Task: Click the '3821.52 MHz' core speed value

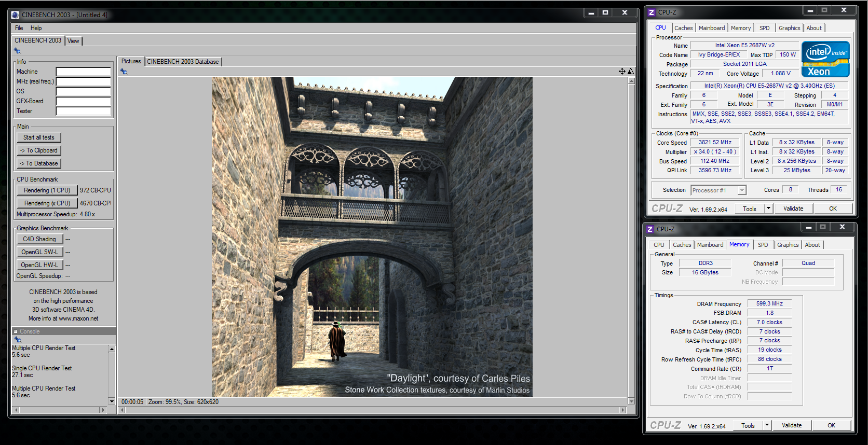Action: coord(715,142)
